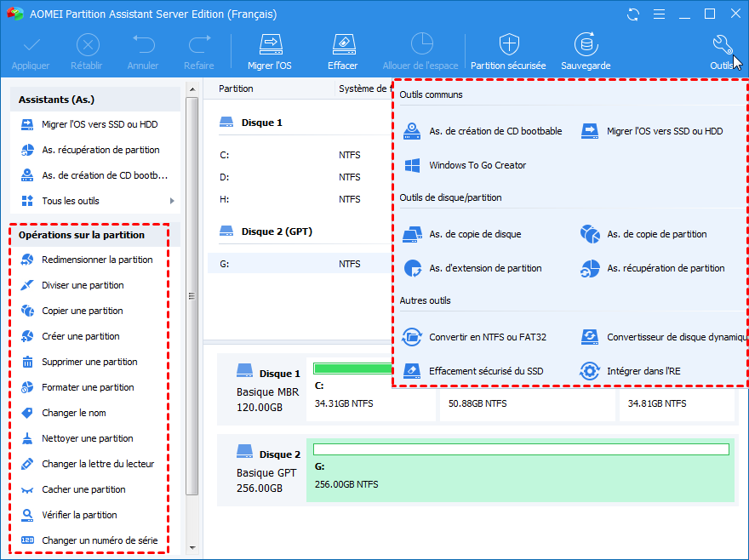749x560 pixels.
Task: Open the hamburger menu in title bar
Action: click(659, 14)
